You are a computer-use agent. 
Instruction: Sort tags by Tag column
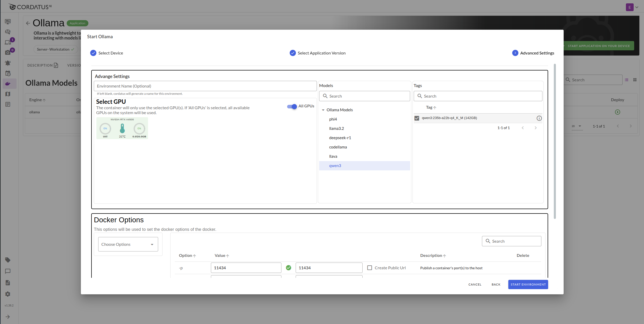click(x=431, y=107)
